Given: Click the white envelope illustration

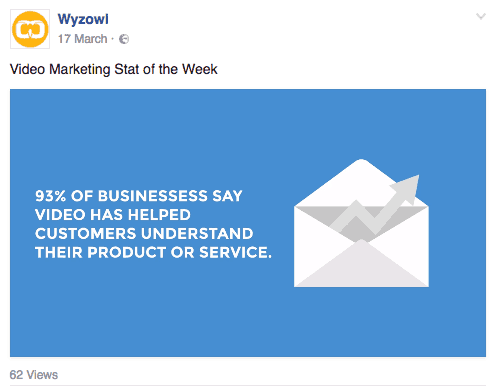Looking at the screenshot, I should 361,223.
